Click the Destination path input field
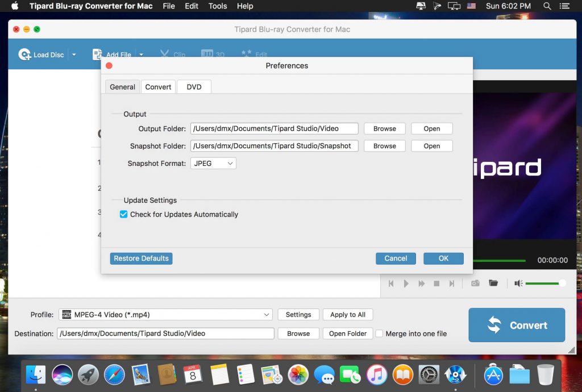582x392 pixels. click(x=165, y=333)
